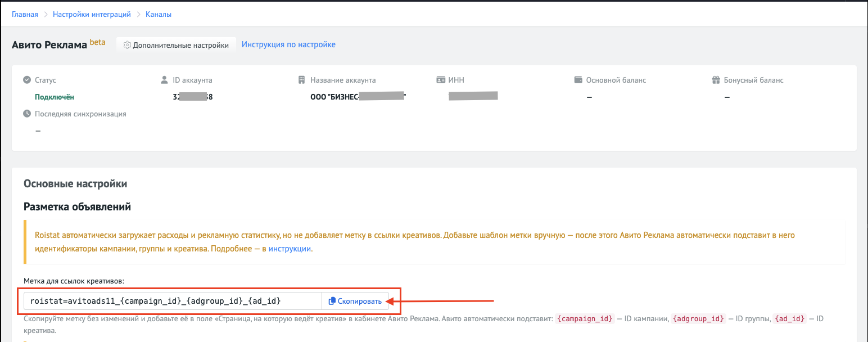This screenshot has height=342, width=868.
Task: Click the ООО "БИЗНЕС account name
Action: [358, 97]
